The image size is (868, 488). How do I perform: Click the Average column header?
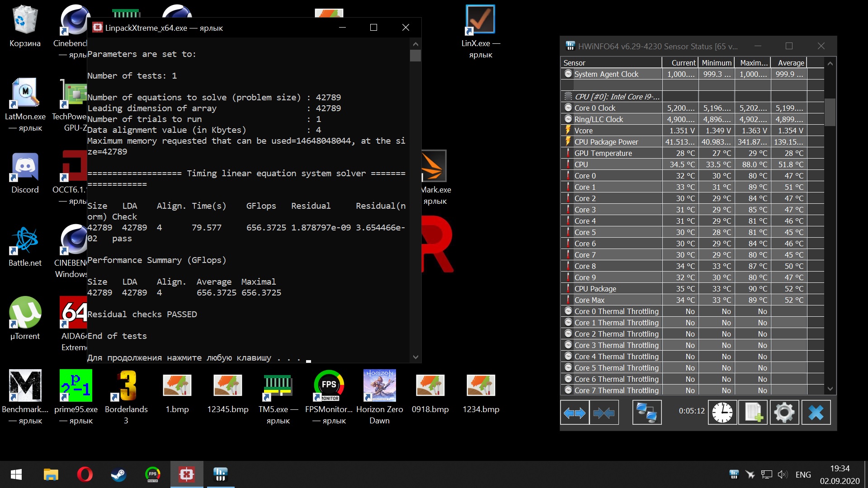(x=790, y=63)
